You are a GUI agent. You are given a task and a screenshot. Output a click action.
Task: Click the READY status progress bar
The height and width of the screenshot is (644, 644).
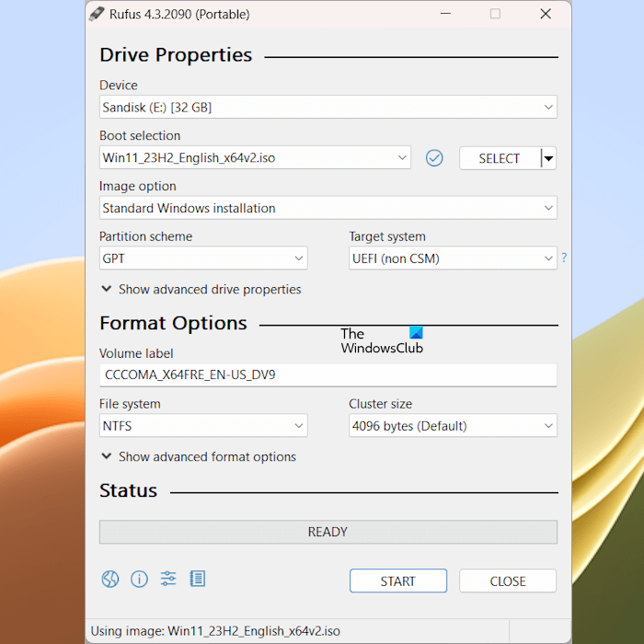point(328,532)
